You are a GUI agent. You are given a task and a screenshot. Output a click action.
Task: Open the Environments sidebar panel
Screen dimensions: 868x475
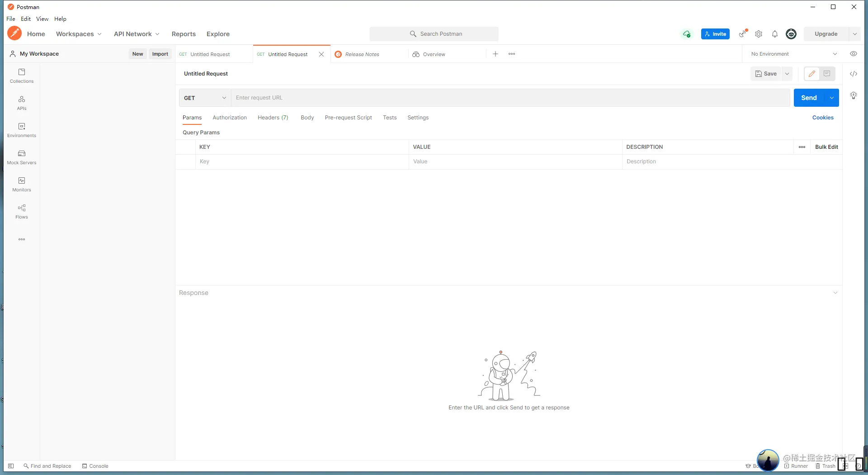[22, 130]
